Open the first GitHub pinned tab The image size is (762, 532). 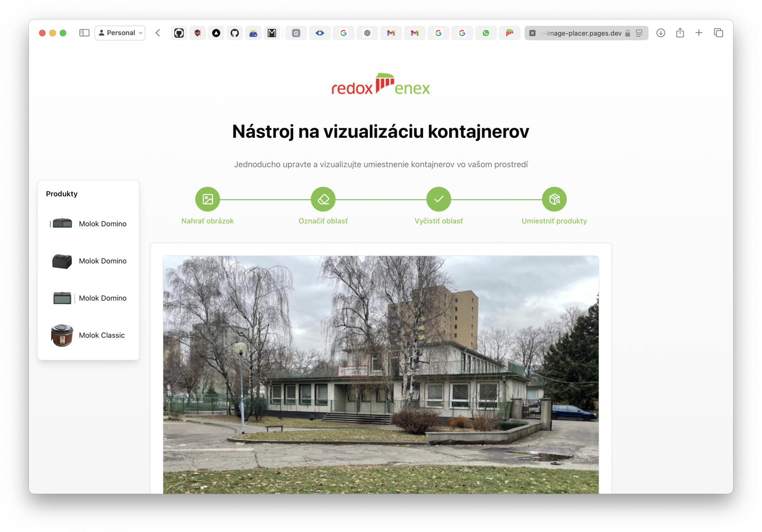(x=179, y=33)
